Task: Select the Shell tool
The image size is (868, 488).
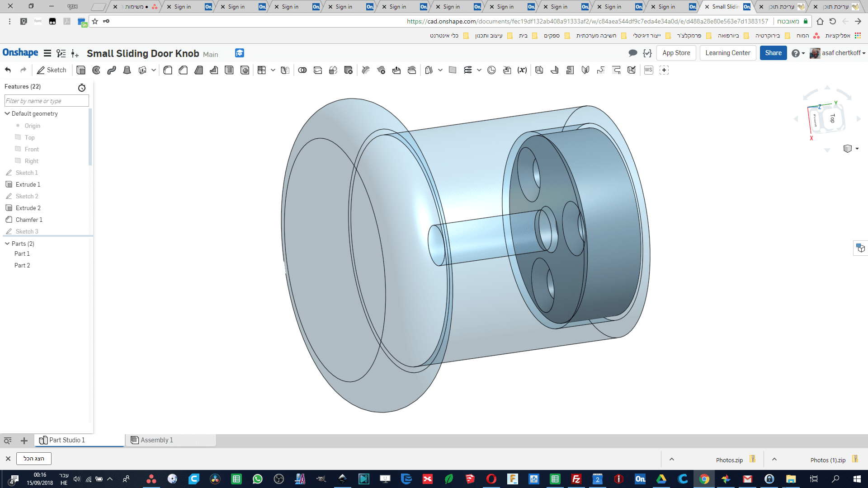Action: click(x=229, y=70)
